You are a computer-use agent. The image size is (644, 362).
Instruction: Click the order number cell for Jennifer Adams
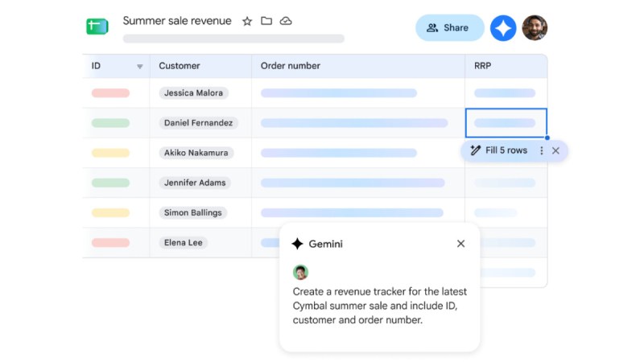click(358, 183)
